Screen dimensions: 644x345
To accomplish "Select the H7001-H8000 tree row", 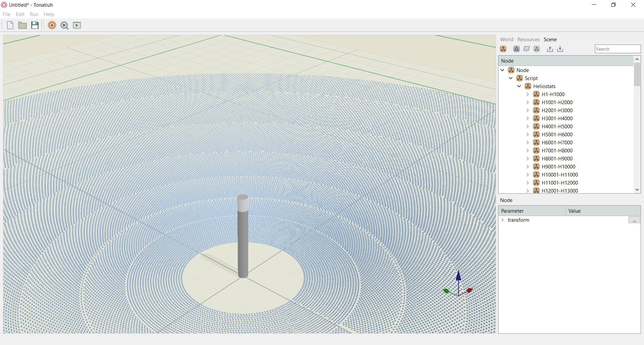I will coord(557,150).
